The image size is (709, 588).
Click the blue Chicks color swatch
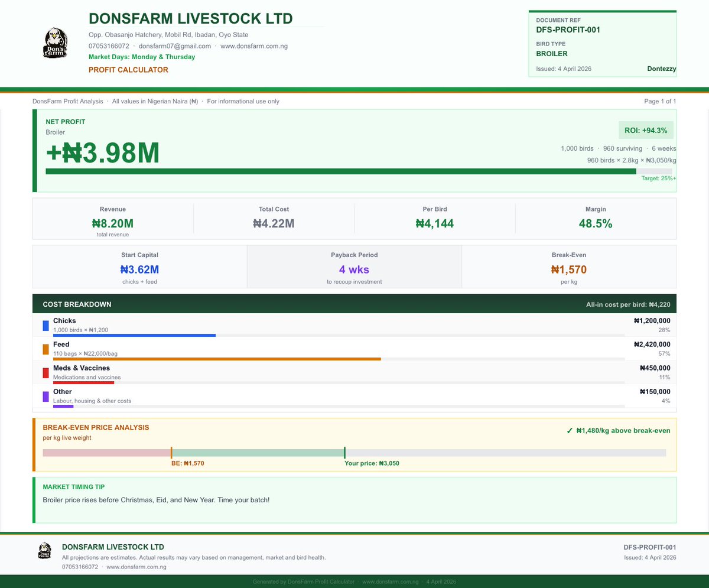(x=45, y=326)
